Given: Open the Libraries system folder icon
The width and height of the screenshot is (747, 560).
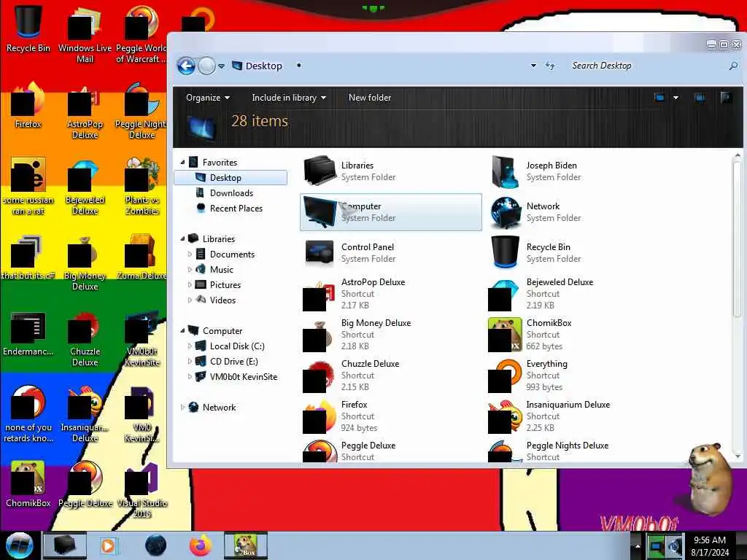Looking at the screenshot, I should pyautogui.click(x=320, y=171).
